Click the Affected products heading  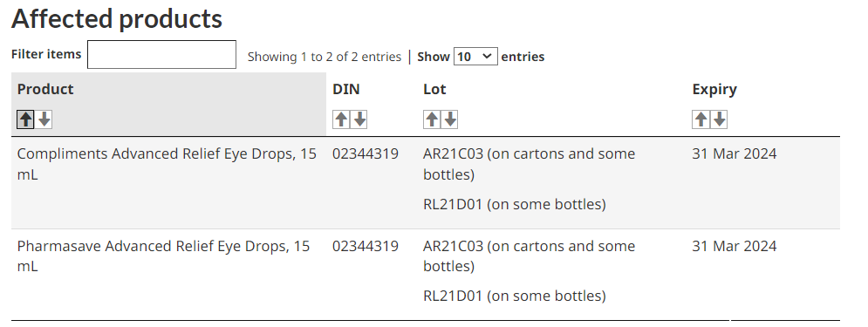tap(117, 18)
